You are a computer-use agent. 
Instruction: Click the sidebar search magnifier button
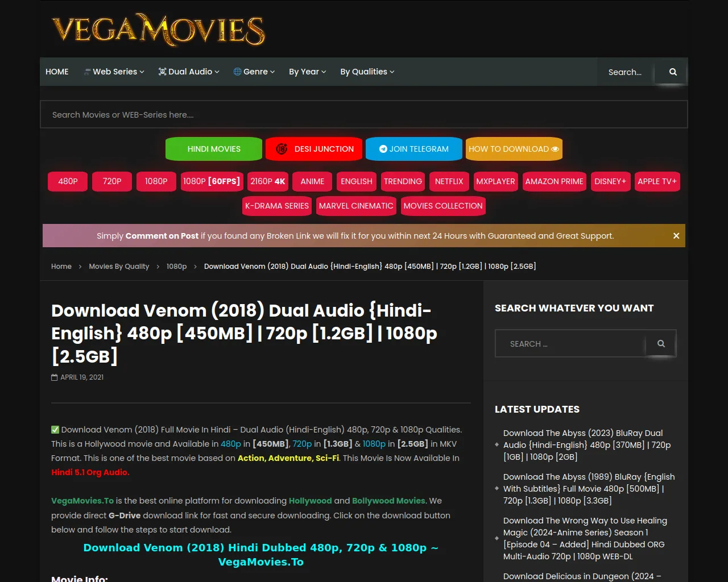(x=661, y=343)
